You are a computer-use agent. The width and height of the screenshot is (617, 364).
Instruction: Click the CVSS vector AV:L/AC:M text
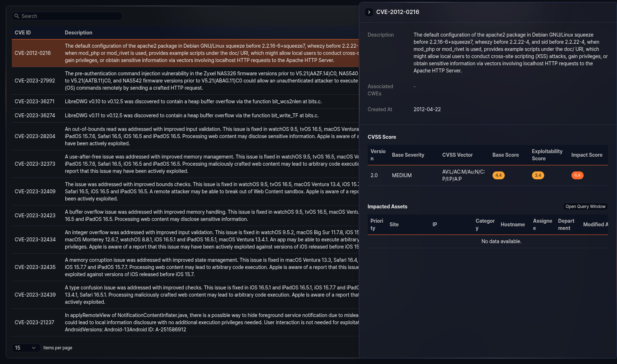(x=463, y=175)
